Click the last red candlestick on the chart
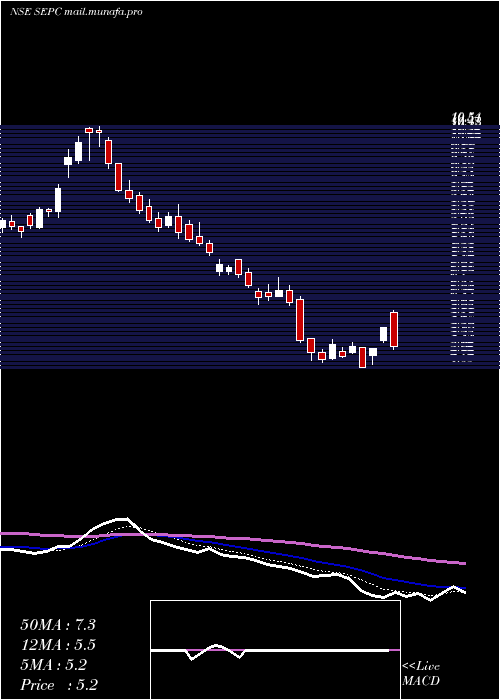 point(394,329)
